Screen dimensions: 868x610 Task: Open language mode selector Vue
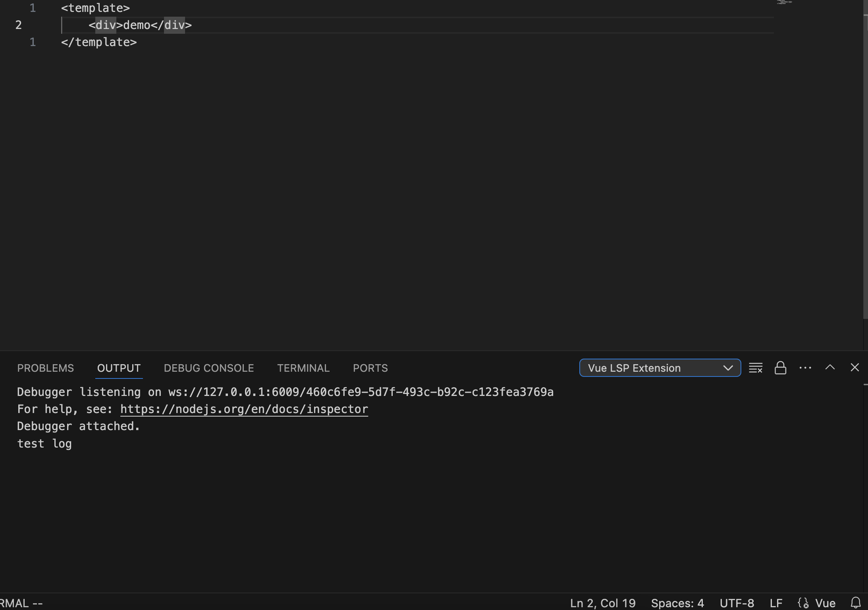tap(825, 603)
